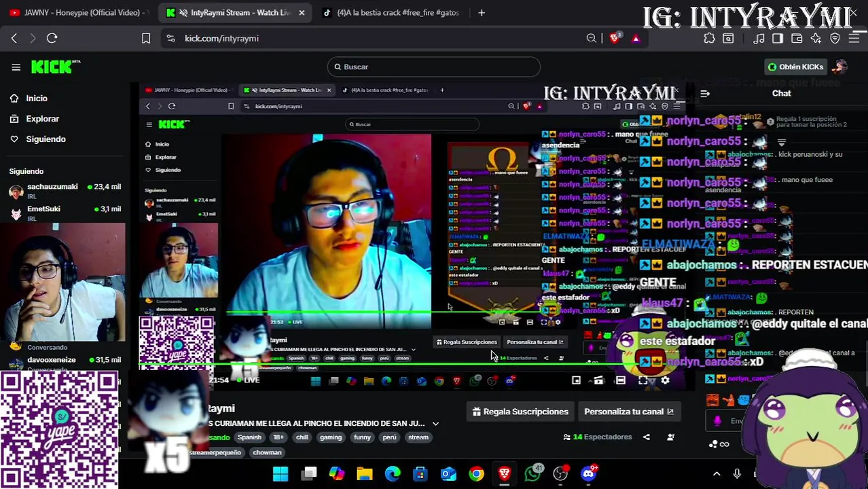Open Brave Rewards triangle icon
This screenshot has height=489, width=868.
tap(636, 39)
